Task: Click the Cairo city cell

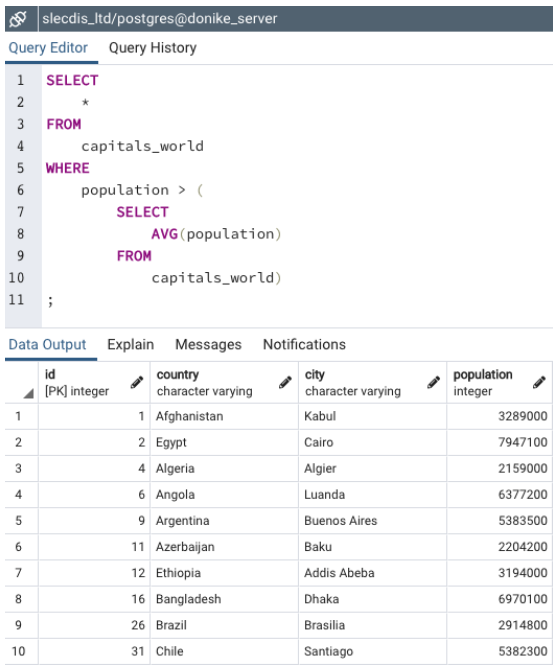Action: tap(372, 442)
